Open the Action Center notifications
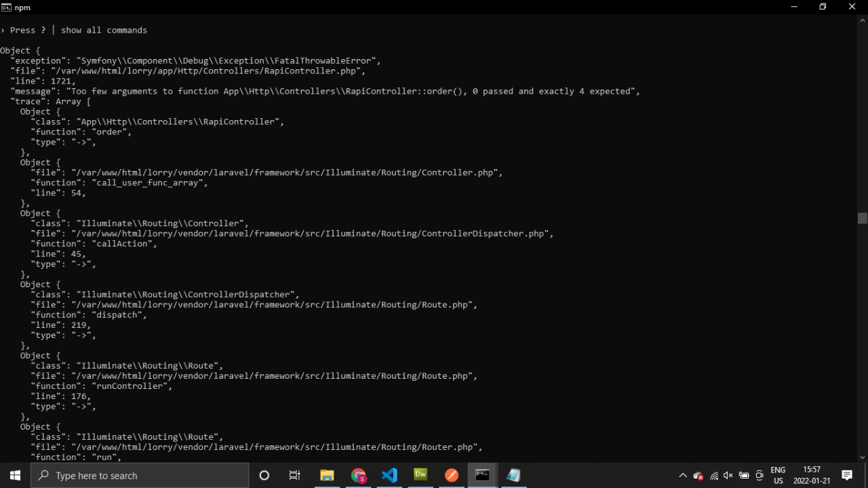This screenshot has width=868, height=488. [x=847, y=475]
